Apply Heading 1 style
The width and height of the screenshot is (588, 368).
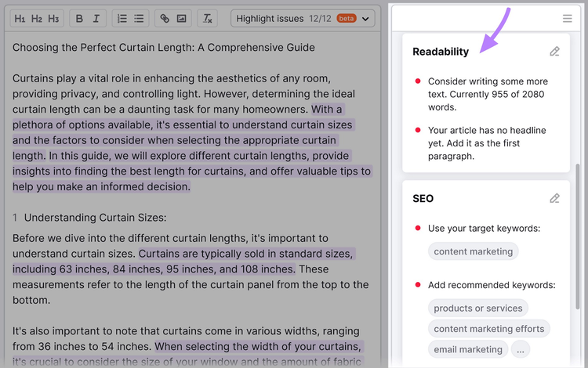click(20, 18)
